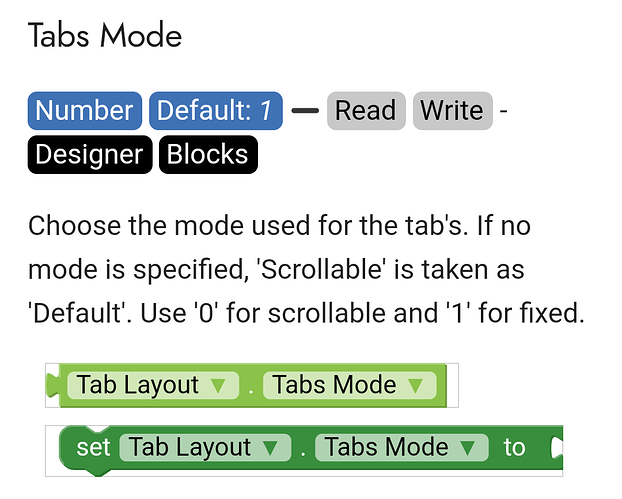Click the hyphen after the Write badge
This screenshot has height=499, width=622.
pyautogui.click(x=502, y=111)
